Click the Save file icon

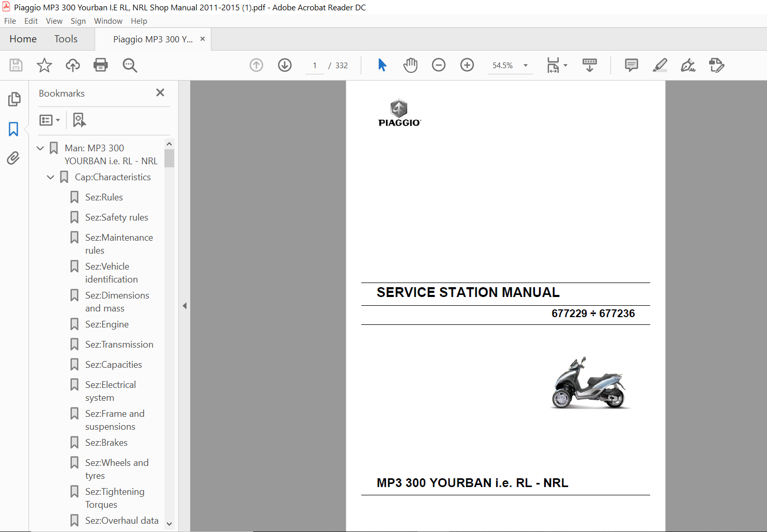click(x=16, y=65)
